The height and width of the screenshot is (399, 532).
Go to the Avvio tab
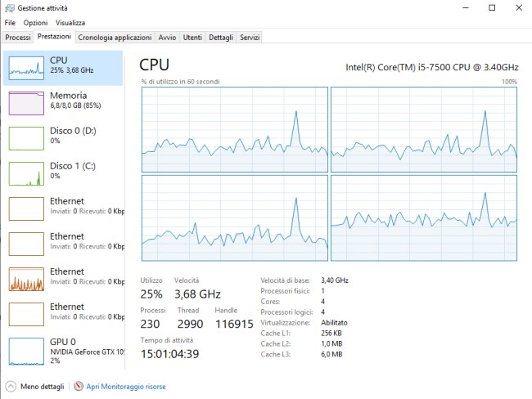point(167,38)
